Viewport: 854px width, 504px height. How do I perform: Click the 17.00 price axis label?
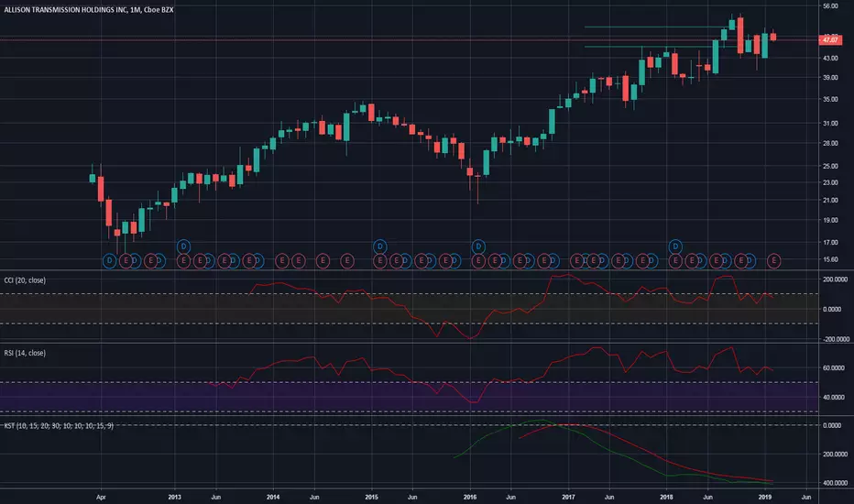[x=830, y=242]
